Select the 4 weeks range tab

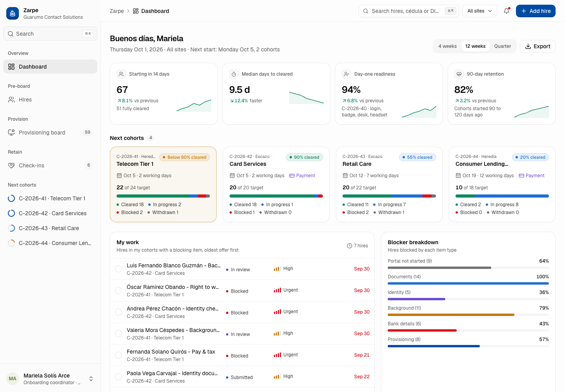point(447,46)
